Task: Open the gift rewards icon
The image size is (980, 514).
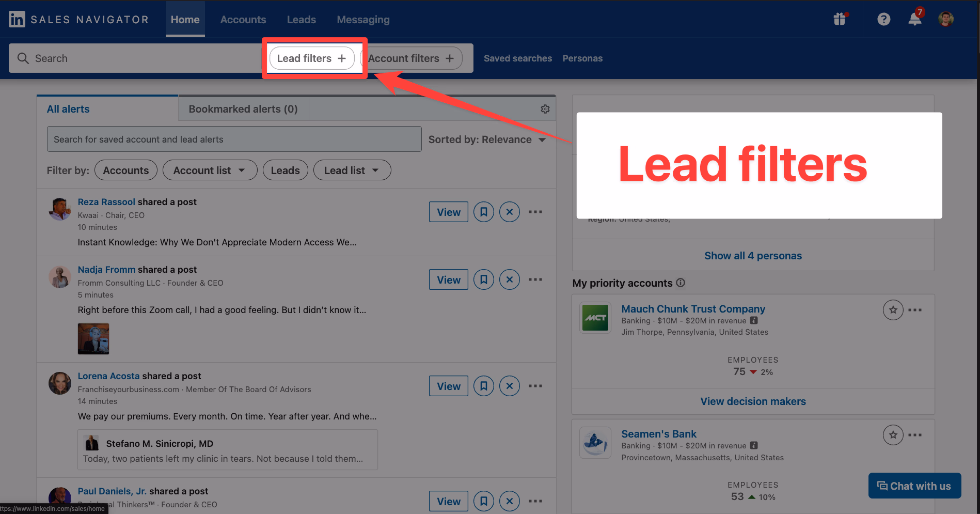Action: 840,19
